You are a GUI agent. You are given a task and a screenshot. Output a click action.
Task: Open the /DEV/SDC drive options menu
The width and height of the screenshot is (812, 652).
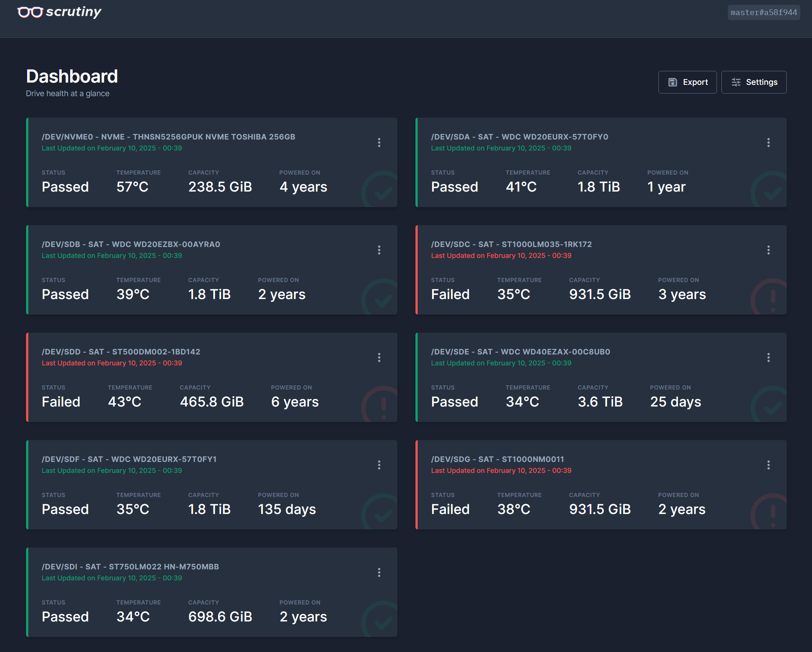769,250
